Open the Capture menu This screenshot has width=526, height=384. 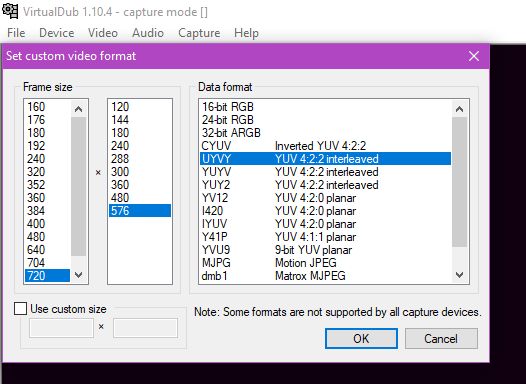[x=199, y=33]
